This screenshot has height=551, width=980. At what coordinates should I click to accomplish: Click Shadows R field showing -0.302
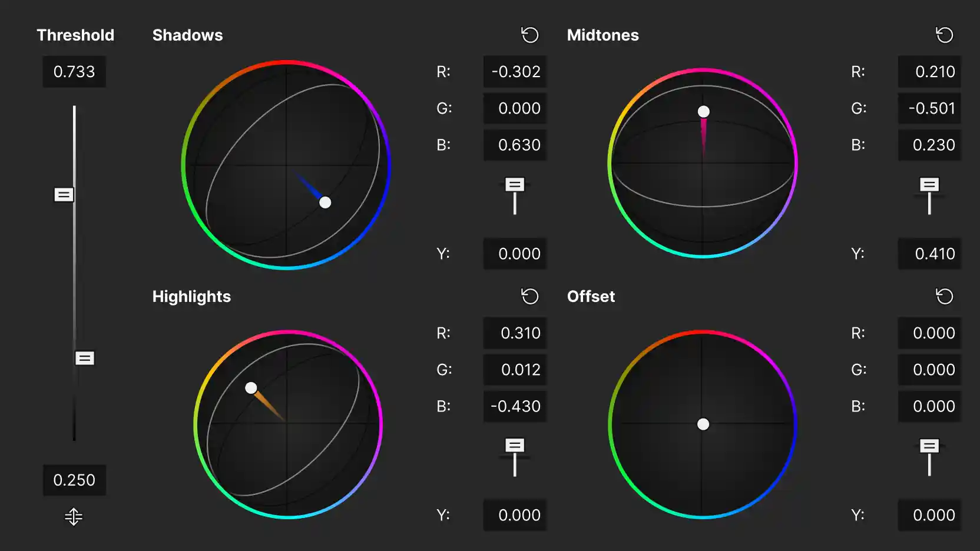point(515,72)
